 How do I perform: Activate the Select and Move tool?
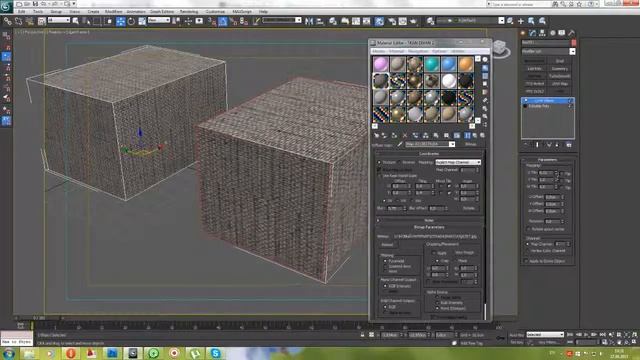click(120, 21)
